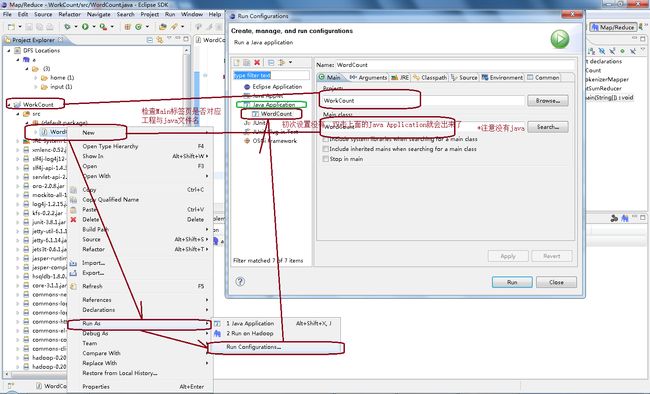Click the Import icon in context menu
The width and height of the screenshot is (650, 394).
coord(73,263)
